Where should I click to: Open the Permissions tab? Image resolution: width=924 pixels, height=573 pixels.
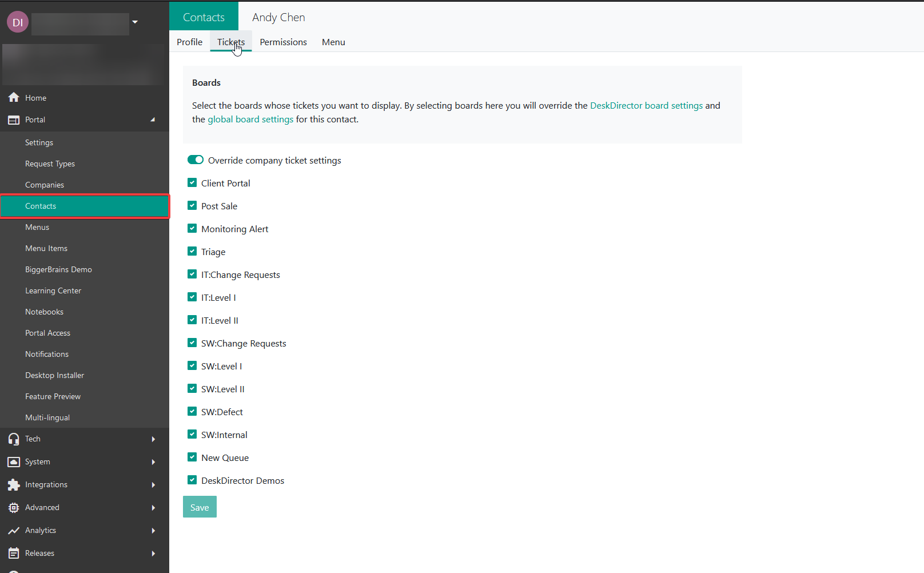click(x=283, y=42)
